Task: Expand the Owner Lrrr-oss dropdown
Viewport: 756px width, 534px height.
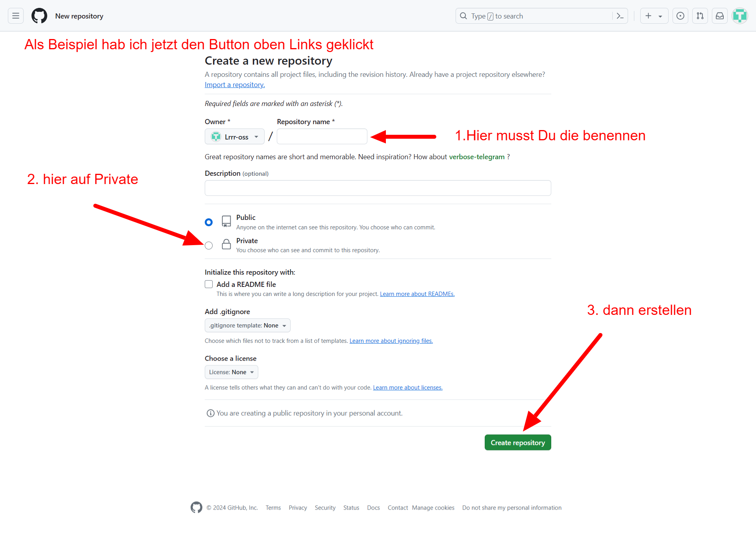Action: coord(235,137)
